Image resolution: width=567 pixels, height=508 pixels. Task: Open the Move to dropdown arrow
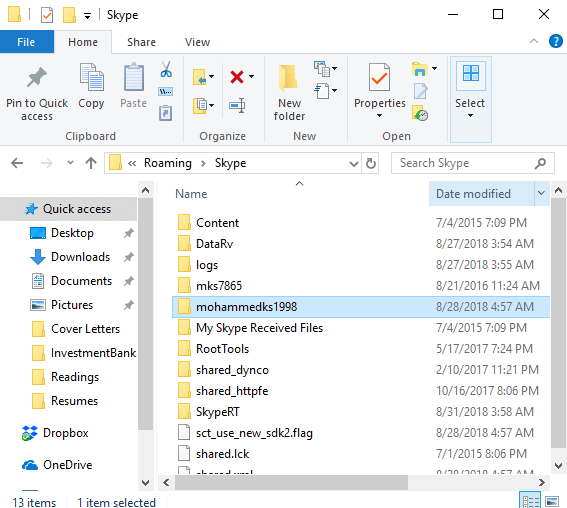[212, 76]
